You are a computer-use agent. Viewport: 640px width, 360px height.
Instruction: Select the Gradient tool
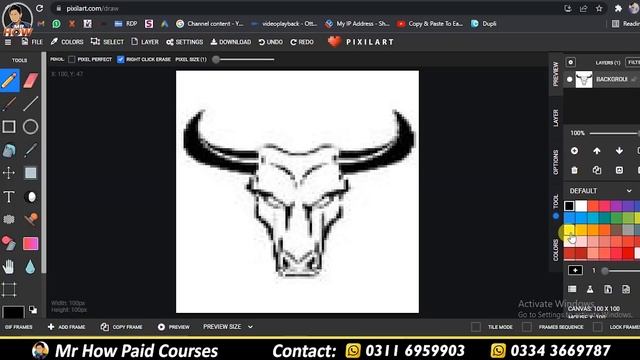31,243
